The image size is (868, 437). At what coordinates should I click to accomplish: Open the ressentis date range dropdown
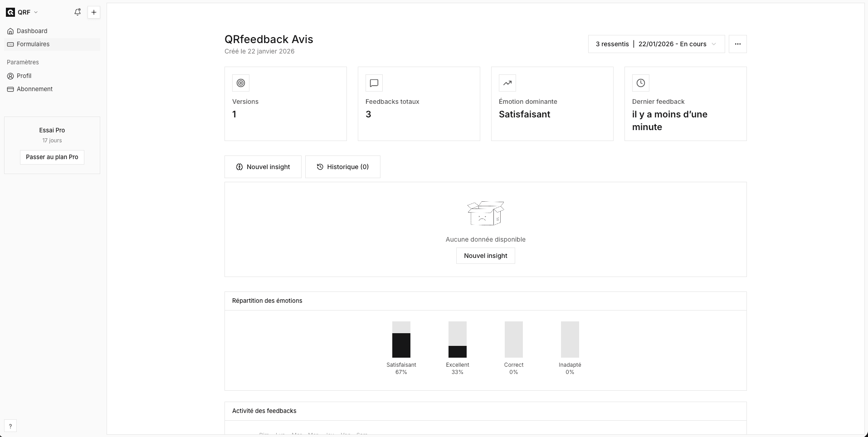coord(656,44)
